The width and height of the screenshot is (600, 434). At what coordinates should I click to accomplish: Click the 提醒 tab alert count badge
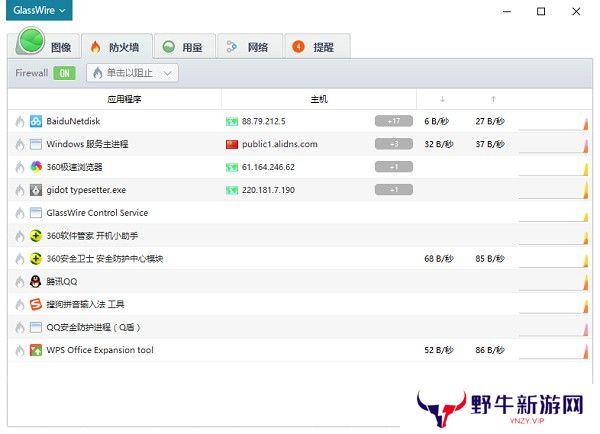[x=298, y=47]
